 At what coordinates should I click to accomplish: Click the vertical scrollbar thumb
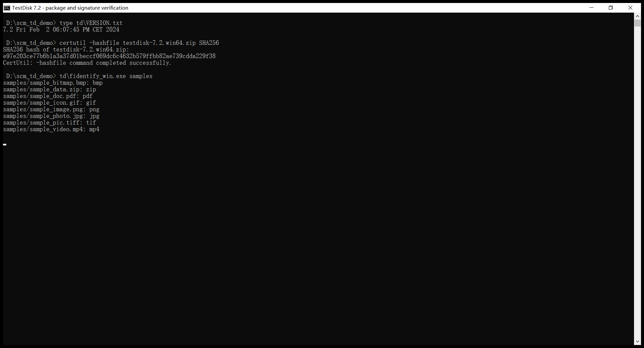pyautogui.click(x=637, y=23)
